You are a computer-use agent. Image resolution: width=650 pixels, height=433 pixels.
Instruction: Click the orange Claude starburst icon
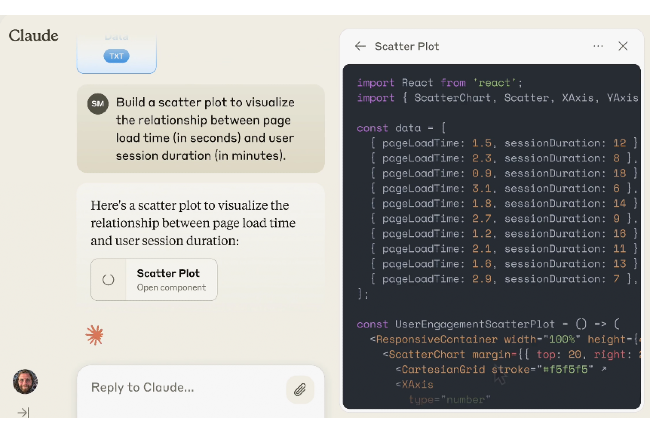(x=95, y=336)
